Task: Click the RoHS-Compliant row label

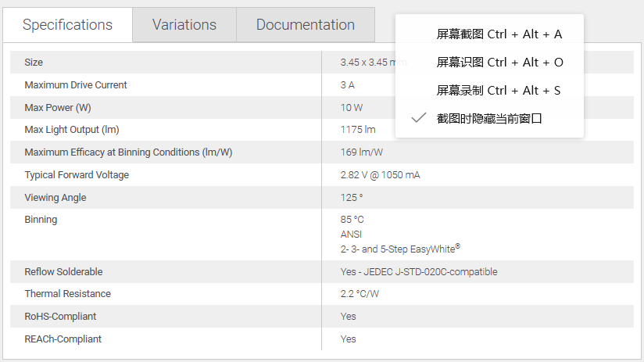Action: coord(60,317)
